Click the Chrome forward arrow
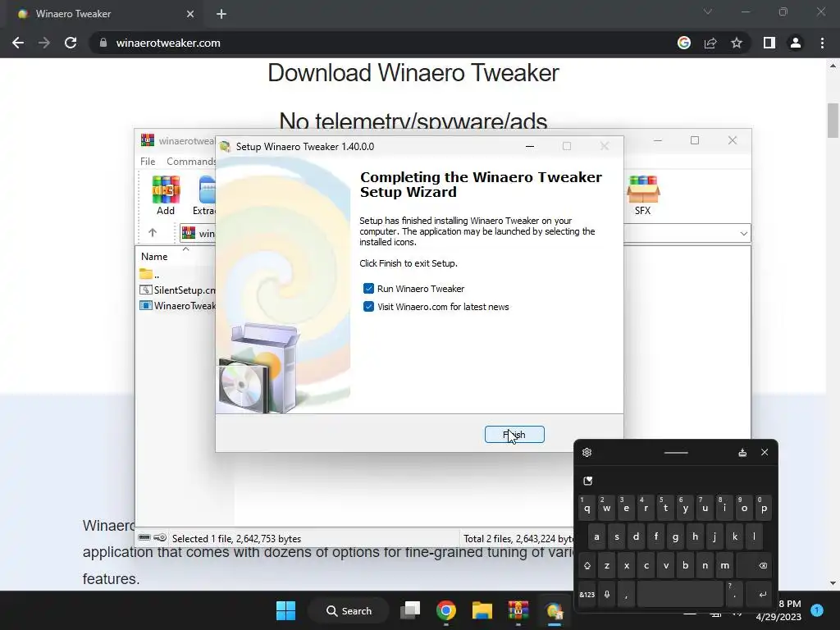 pos(44,43)
